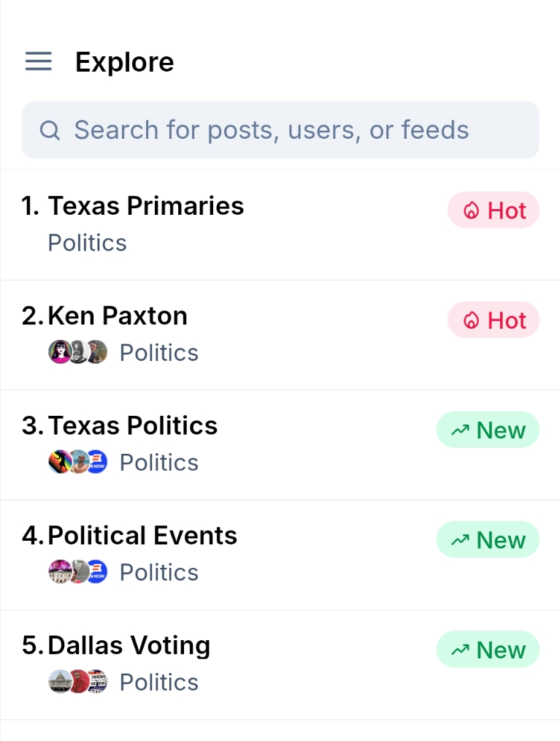Click the avatar stack under Dallas Voting
Screen dimensions: 560x741
(x=78, y=682)
